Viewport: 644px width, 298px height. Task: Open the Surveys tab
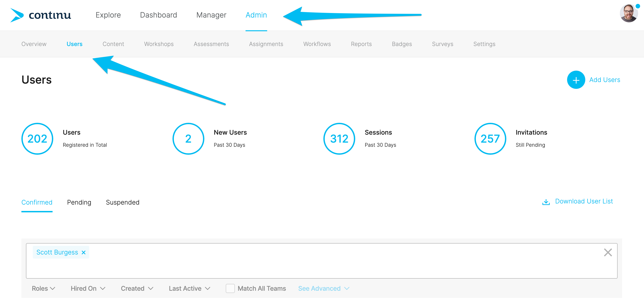point(443,44)
